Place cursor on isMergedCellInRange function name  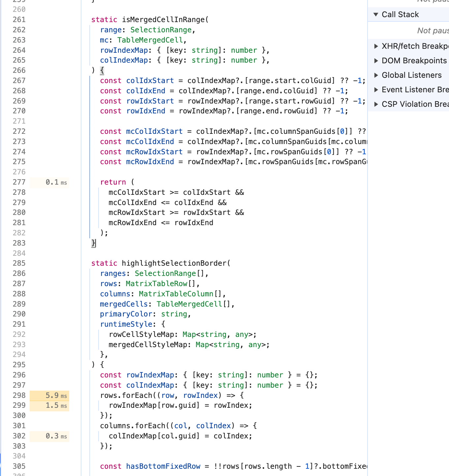tap(164, 20)
